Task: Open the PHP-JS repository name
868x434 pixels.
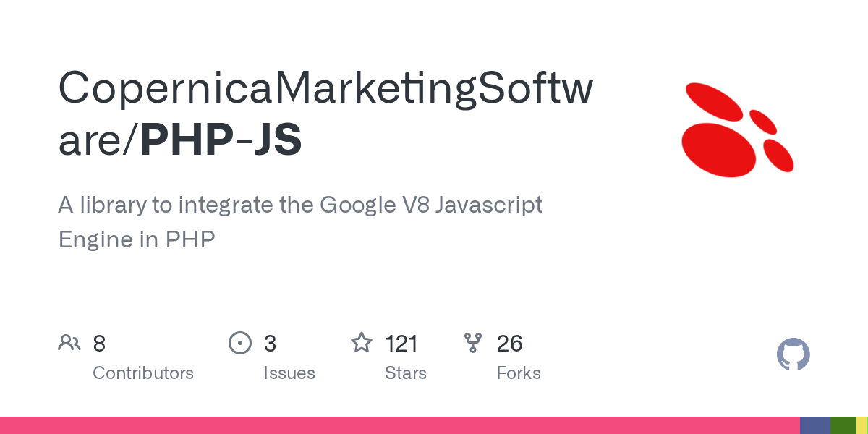Action: click(221, 140)
